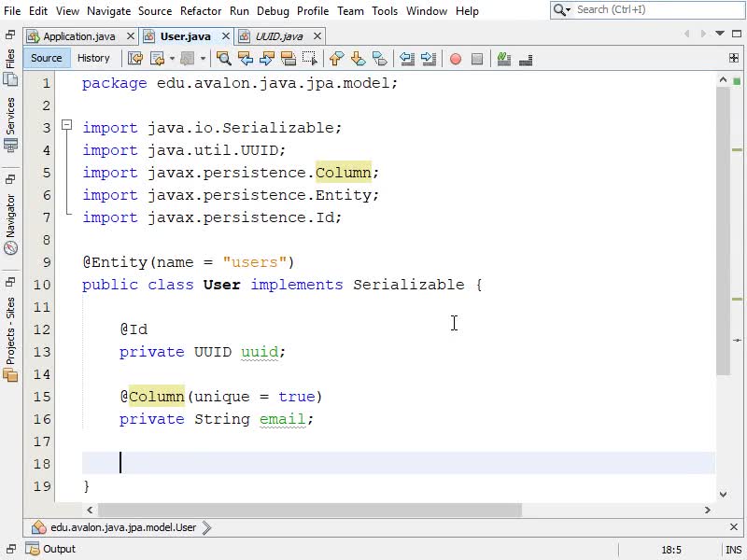Start macro recording with the red circle
Viewport: 747px width, 560px height.
point(456,59)
